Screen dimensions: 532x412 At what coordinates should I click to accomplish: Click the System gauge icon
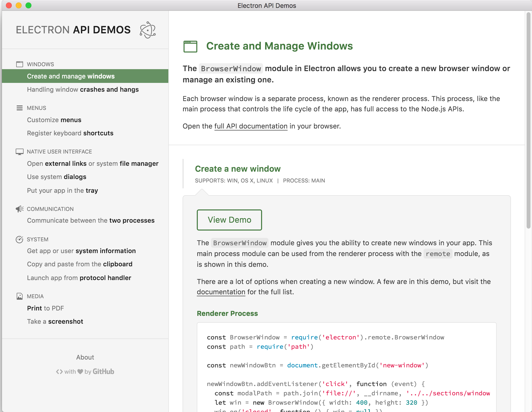point(19,239)
